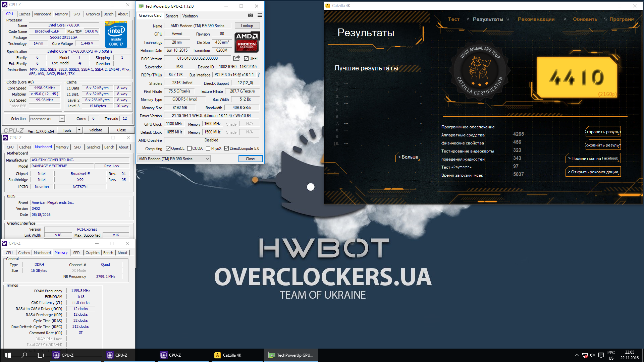This screenshot has height=362, width=644.
Task: Click GPU-Z BIOS Version field
Action: (x=198, y=58)
